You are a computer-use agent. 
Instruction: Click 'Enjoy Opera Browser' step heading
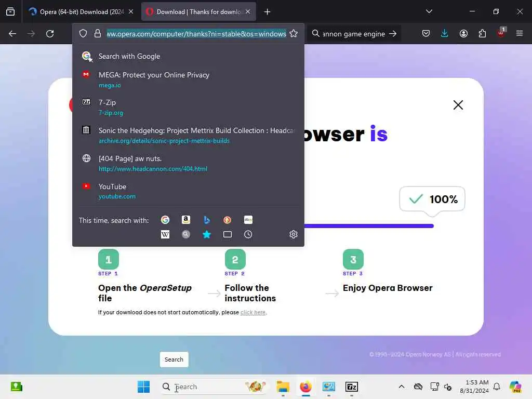click(x=388, y=288)
